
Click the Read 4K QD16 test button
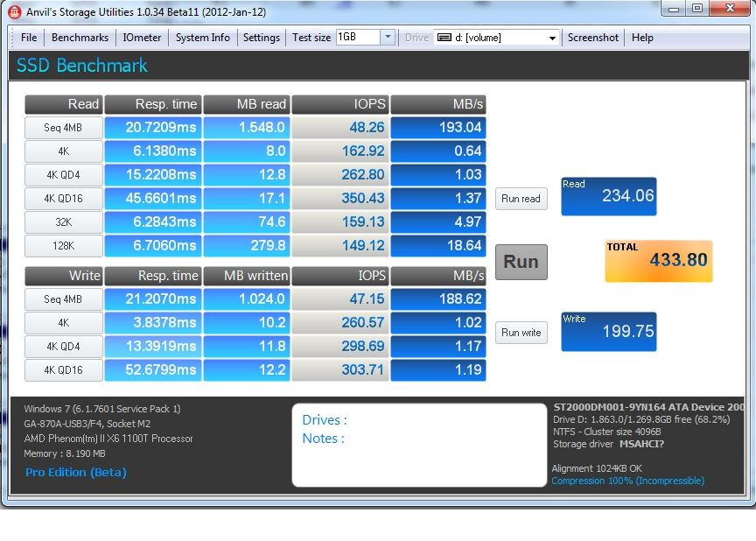pyautogui.click(x=64, y=199)
